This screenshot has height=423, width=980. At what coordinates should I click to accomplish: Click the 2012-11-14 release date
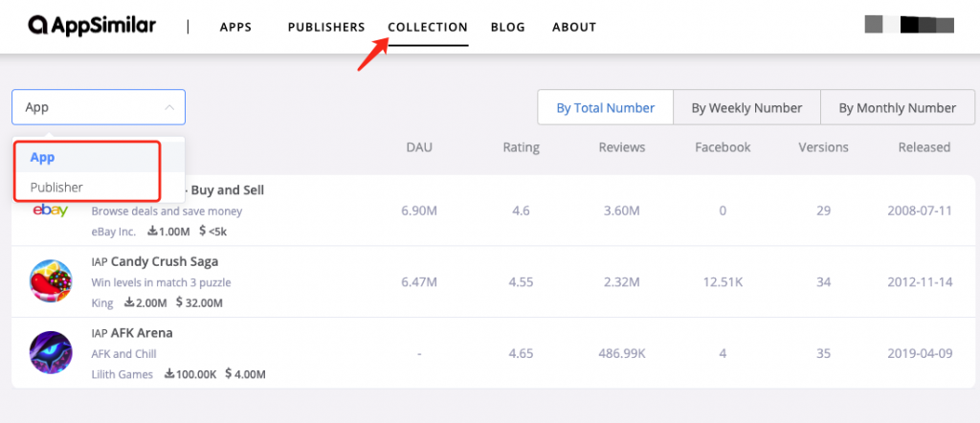pos(920,281)
